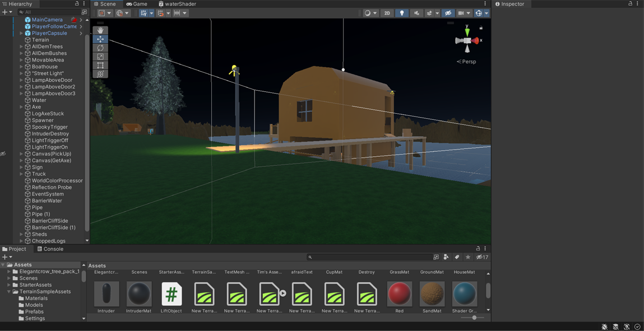Select the Scale tool
This screenshot has height=331, width=644.
[100, 57]
